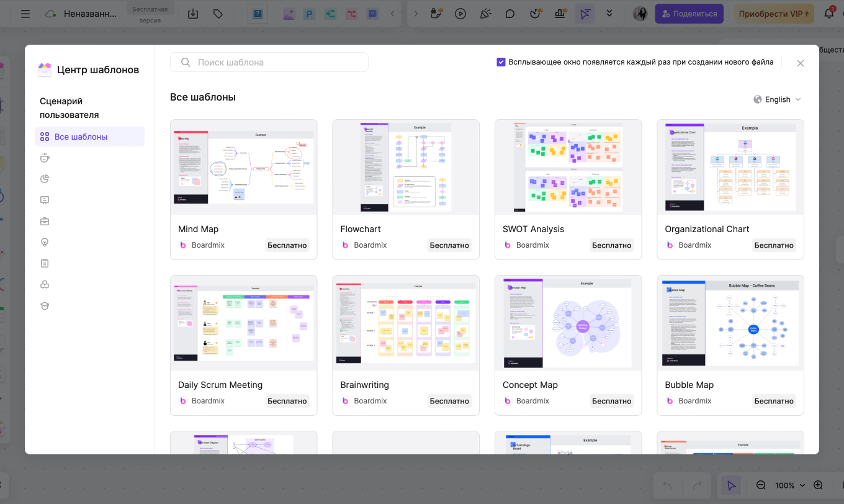Screen dimensions: 844x504
Task: Click the Бесплатная версия label
Action: point(150,14)
